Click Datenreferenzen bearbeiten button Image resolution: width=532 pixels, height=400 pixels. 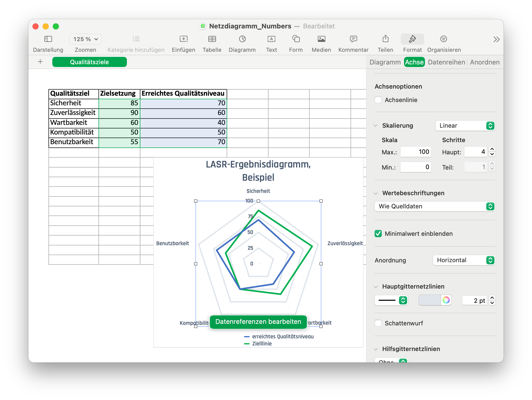click(258, 321)
